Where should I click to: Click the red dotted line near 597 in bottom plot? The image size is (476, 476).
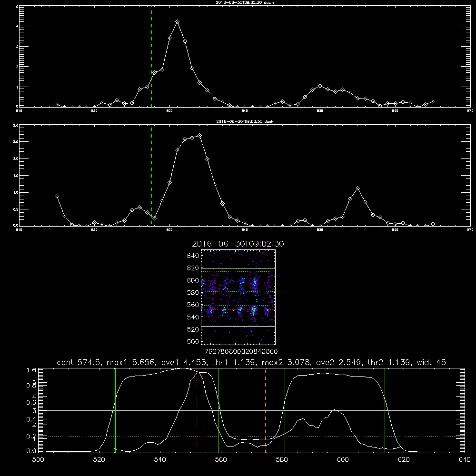point(334,410)
